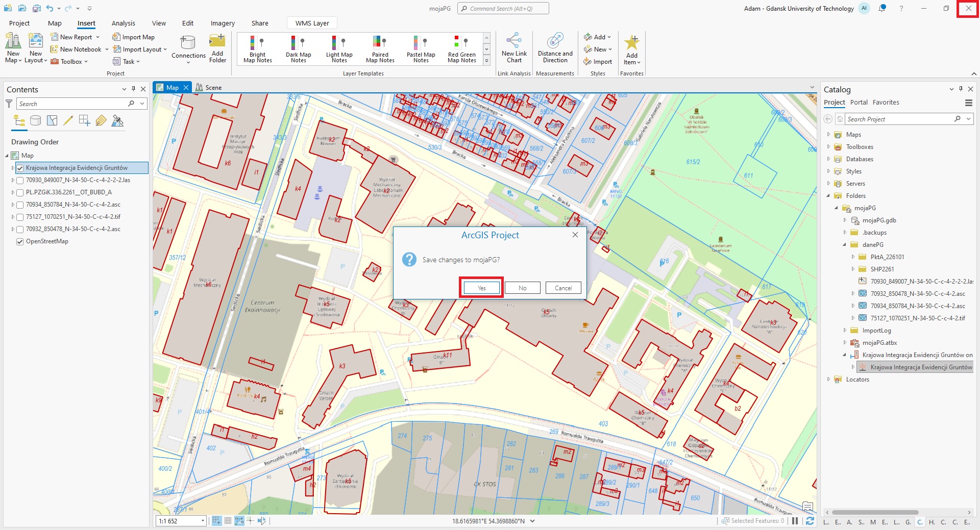
Task: Enable the PL.PZGiK.336.2261__OT_BUBD_A layer checkbox
Action: (x=20, y=192)
